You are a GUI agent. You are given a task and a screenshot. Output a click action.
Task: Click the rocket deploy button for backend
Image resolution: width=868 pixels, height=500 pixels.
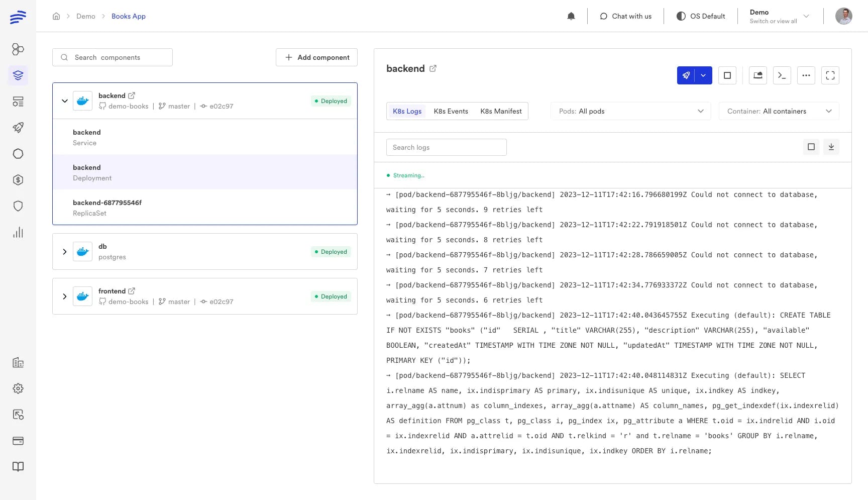[686, 75]
